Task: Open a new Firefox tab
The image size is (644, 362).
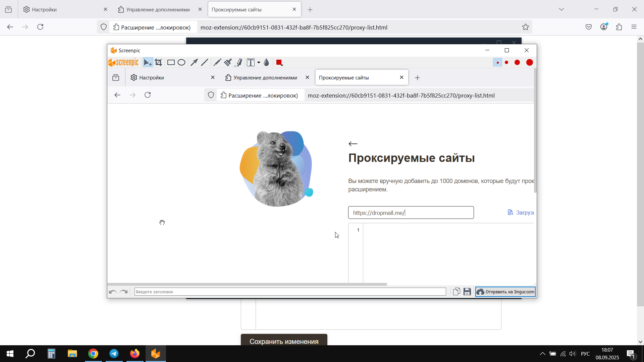Action: point(310,10)
